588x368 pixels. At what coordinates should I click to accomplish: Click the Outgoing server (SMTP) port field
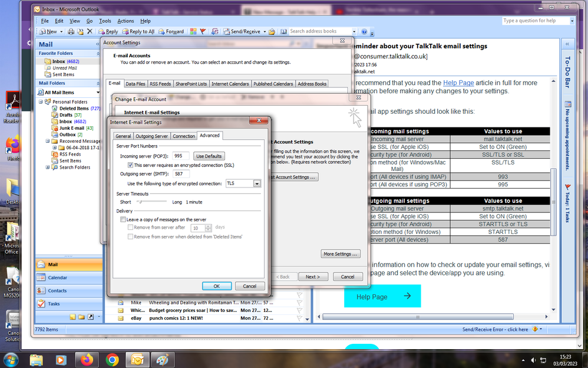pos(181,174)
